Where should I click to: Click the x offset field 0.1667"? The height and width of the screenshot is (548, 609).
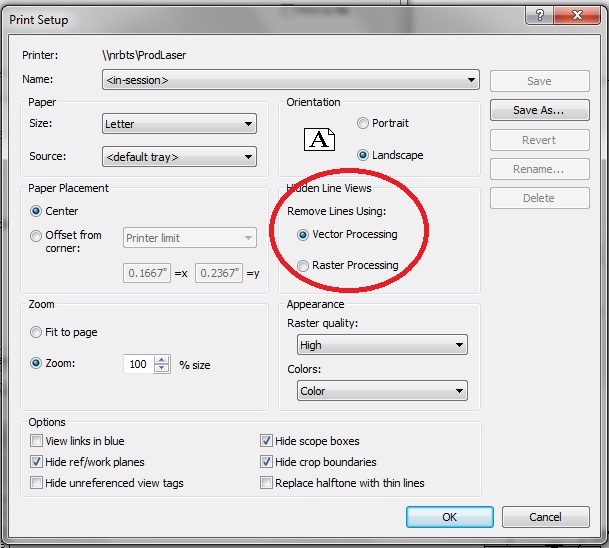pyautogui.click(x=147, y=273)
